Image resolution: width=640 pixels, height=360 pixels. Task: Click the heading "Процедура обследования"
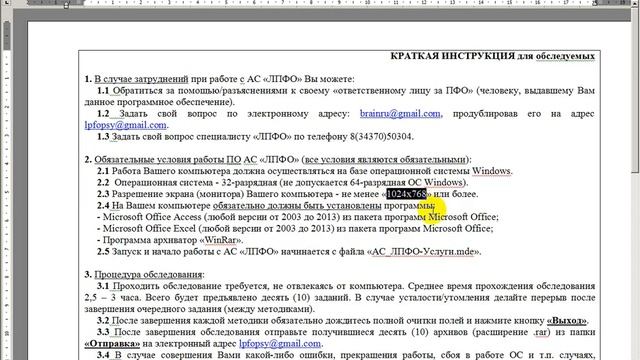click(x=148, y=274)
